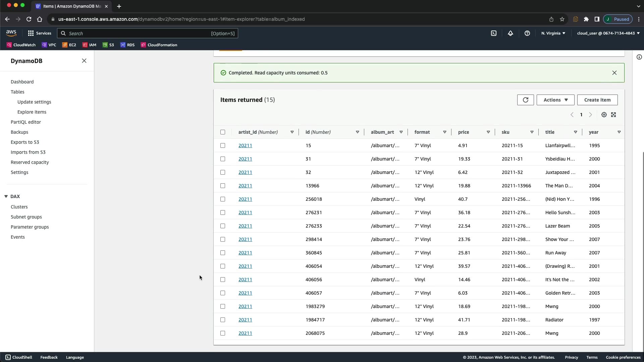Go to Explore items in sidebar

(x=32, y=112)
